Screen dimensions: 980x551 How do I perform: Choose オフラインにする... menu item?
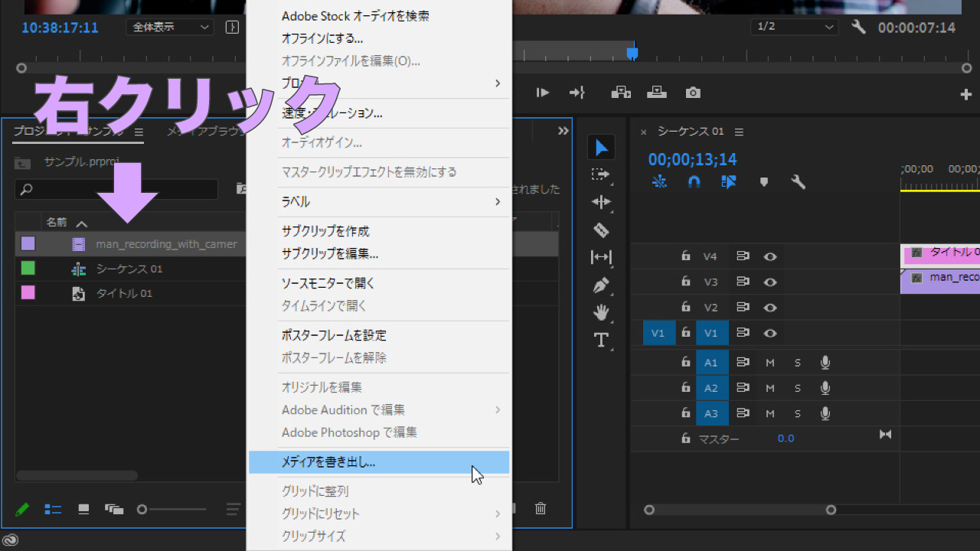point(379,38)
